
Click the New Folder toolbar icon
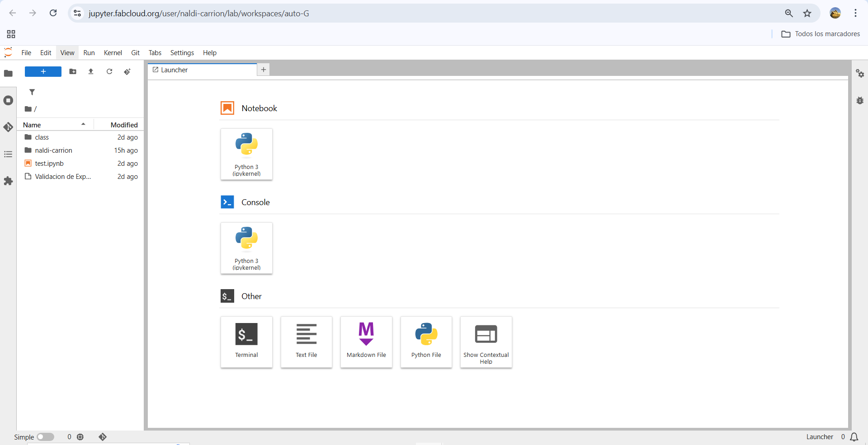73,71
